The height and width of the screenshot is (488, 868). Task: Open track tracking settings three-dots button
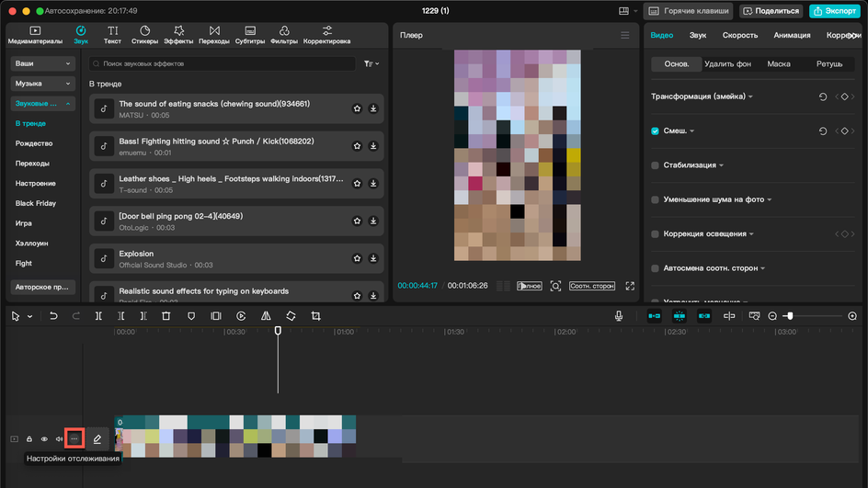[x=74, y=438]
